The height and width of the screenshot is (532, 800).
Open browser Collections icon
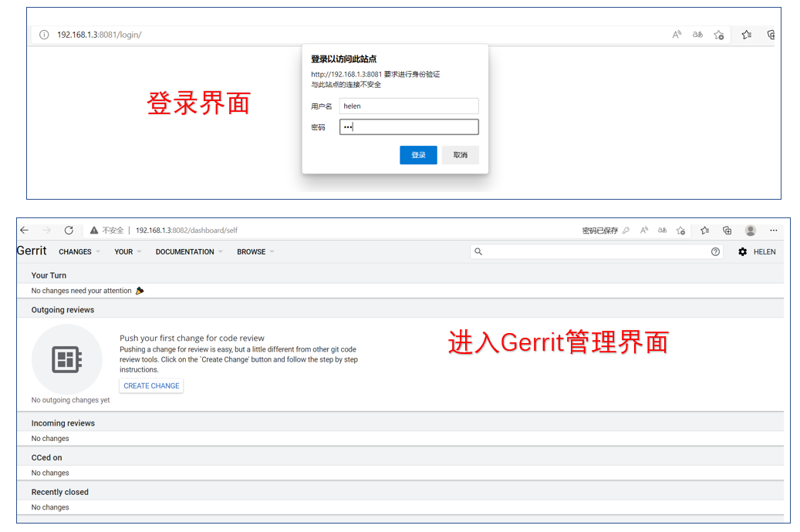click(x=726, y=230)
